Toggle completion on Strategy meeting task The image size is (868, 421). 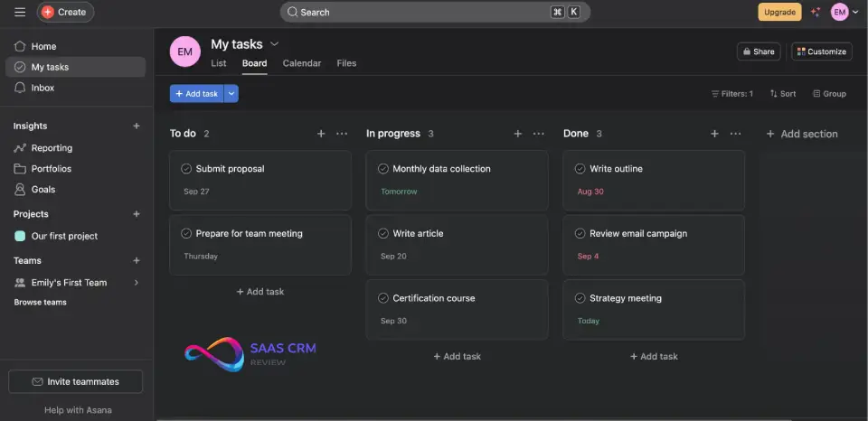point(580,298)
